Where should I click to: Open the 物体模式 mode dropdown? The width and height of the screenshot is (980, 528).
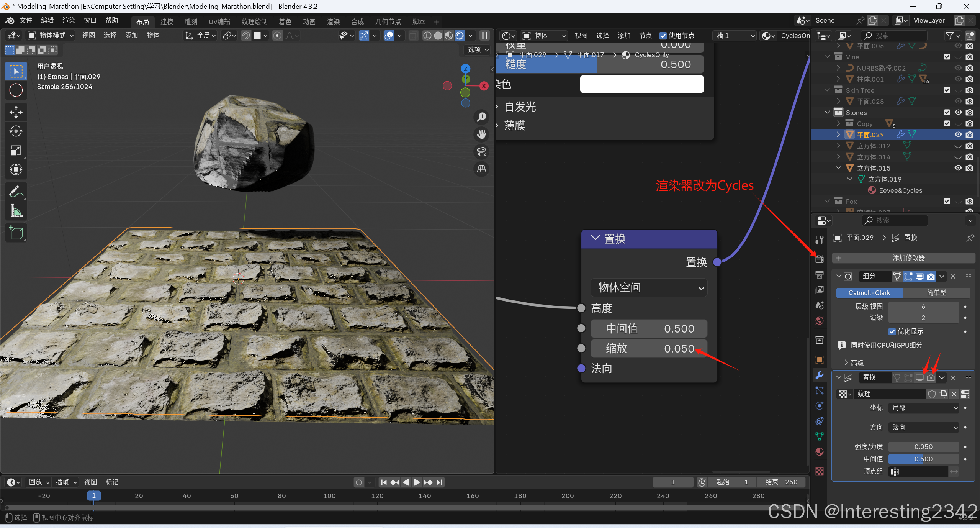pos(50,36)
